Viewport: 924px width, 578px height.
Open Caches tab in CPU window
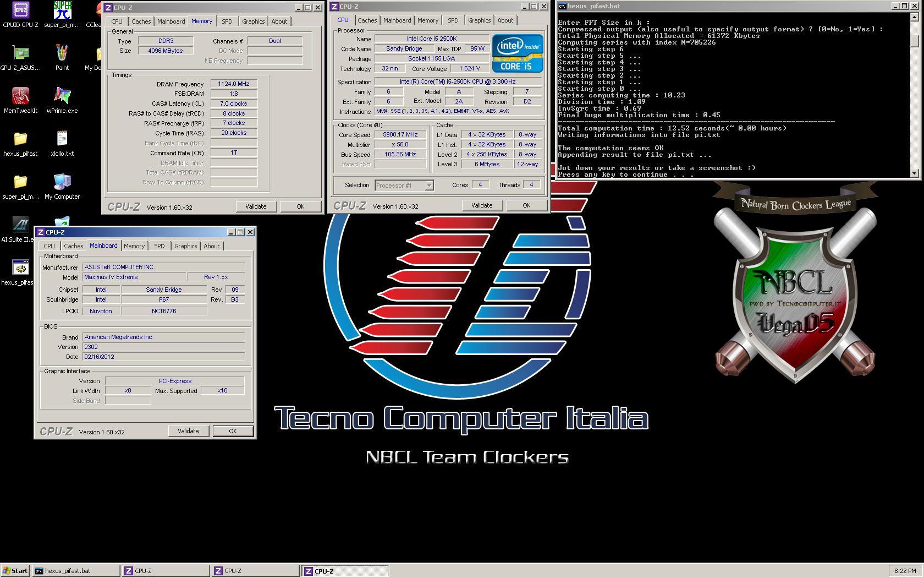click(x=367, y=20)
